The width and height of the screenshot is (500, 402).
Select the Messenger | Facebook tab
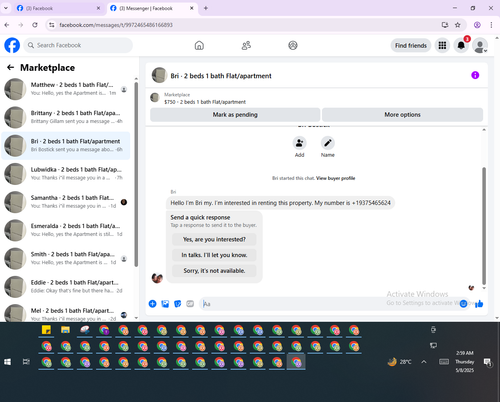tap(152, 8)
